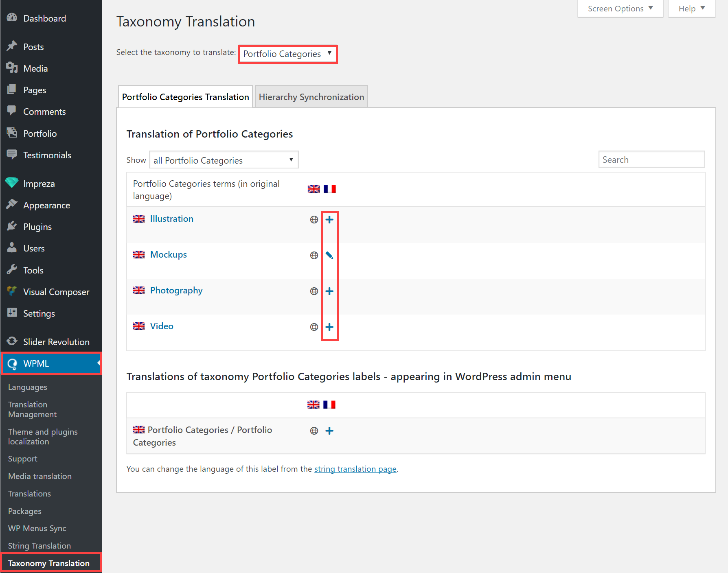The height and width of the screenshot is (573, 728).
Task: Click the Tools wrench icon
Action: 12,269
